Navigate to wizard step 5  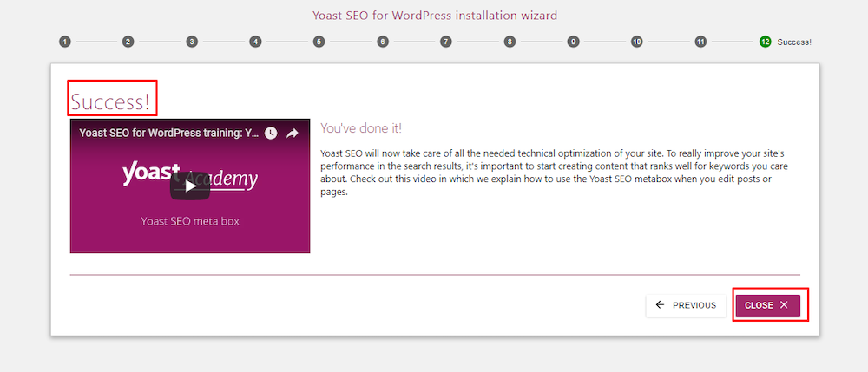(x=319, y=42)
